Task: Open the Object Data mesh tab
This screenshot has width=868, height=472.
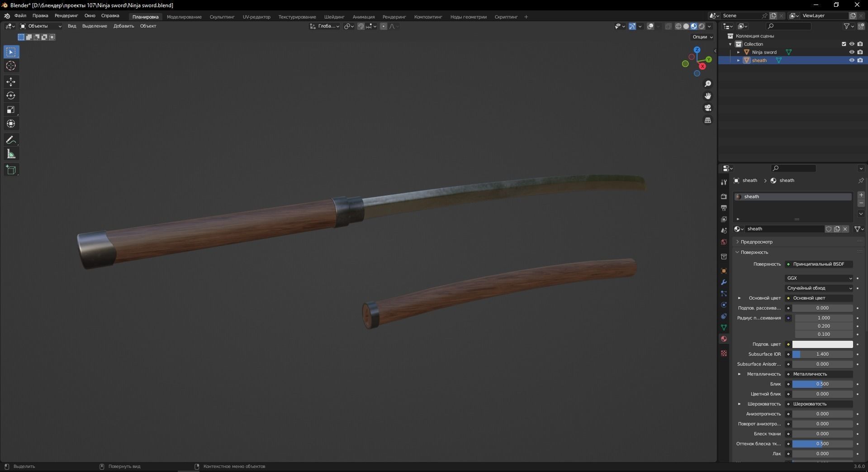Action: click(724, 328)
